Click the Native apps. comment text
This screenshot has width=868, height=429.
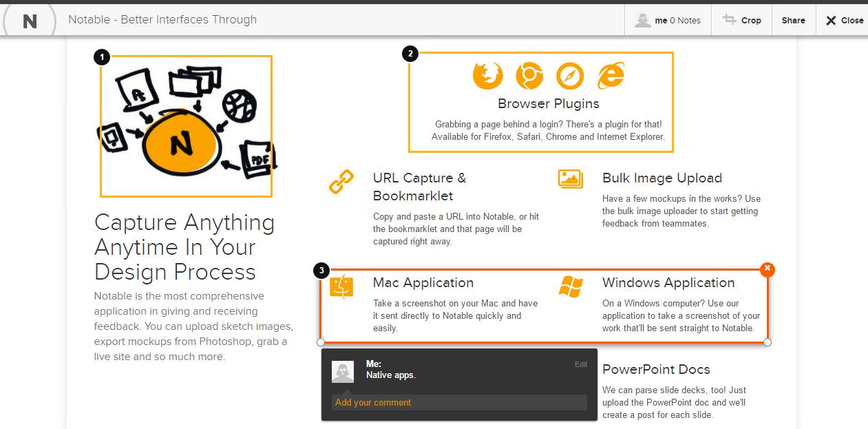click(x=391, y=375)
